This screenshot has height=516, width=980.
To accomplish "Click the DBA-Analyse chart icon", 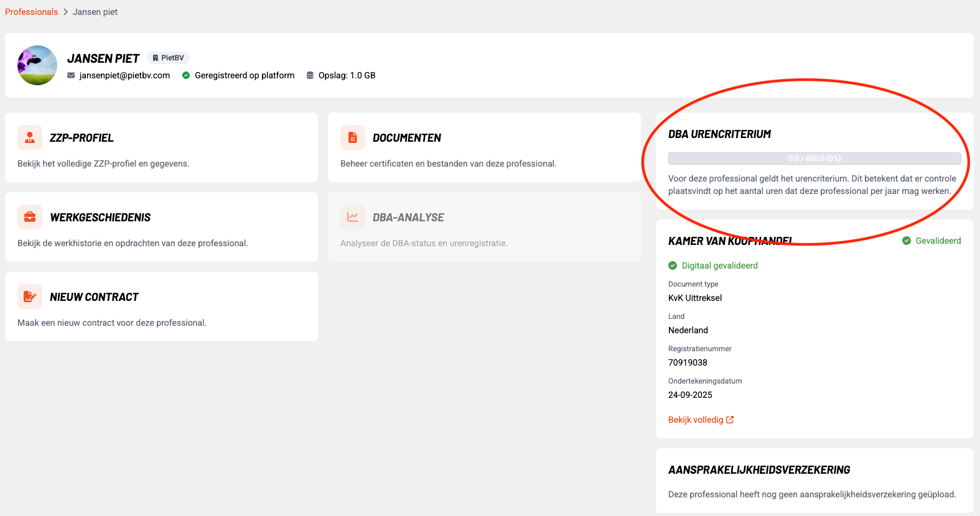I will (353, 217).
